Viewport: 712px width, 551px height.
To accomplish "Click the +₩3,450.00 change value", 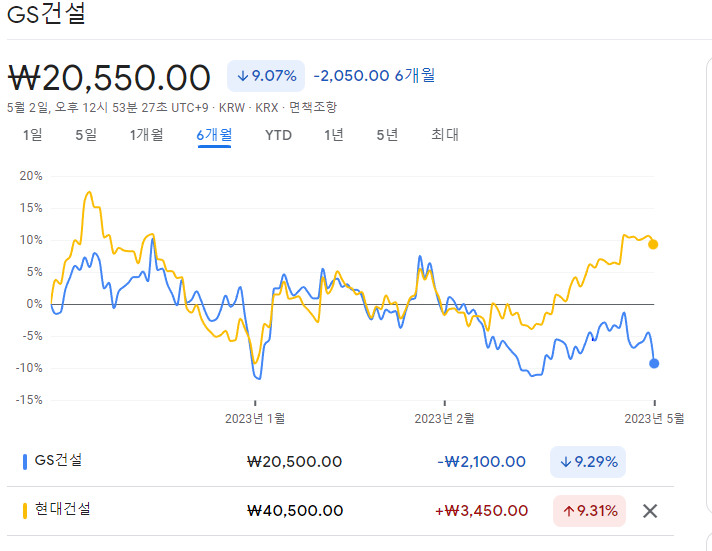I will coord(481,511).
